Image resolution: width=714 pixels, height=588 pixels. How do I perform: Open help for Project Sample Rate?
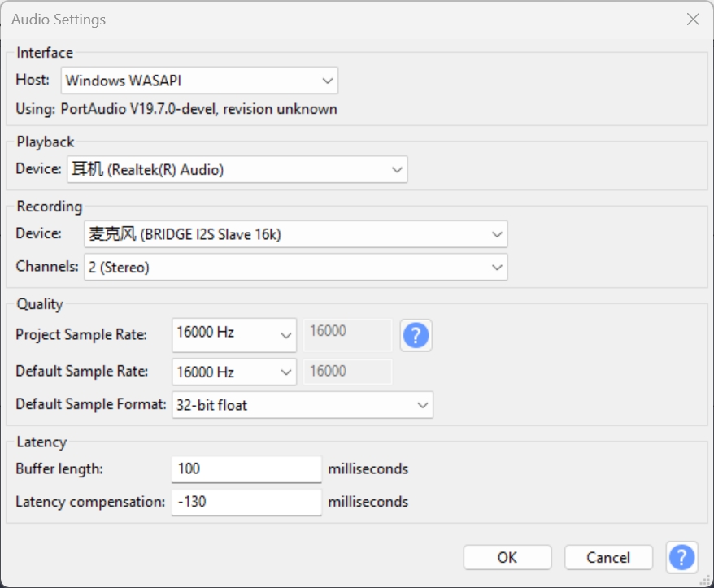(x=416, y=335)
